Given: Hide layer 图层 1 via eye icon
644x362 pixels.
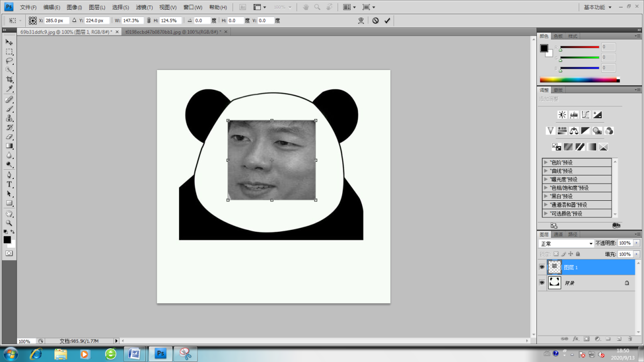Looking at the screenshot, I should pyautogui.click(x=542, y=267).
